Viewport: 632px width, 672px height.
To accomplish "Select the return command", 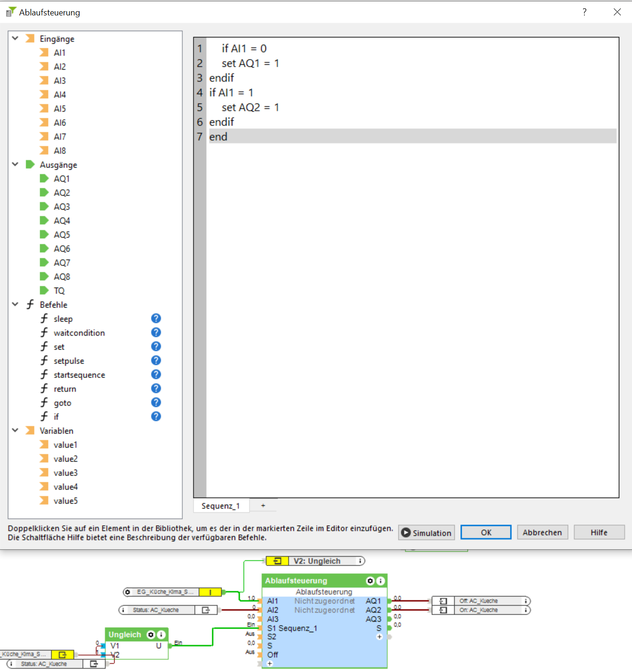I will (65, 389).
